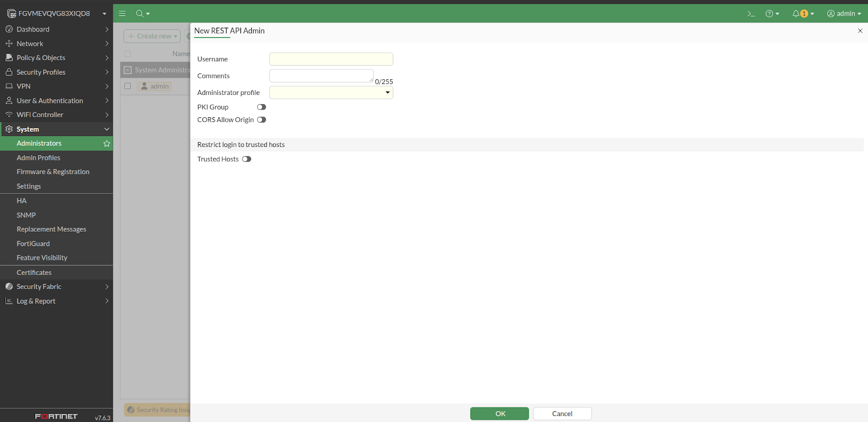The image size is (868, 422).
Task: Turn on CORS Allow Origin switch
Action: coord(261,120)
